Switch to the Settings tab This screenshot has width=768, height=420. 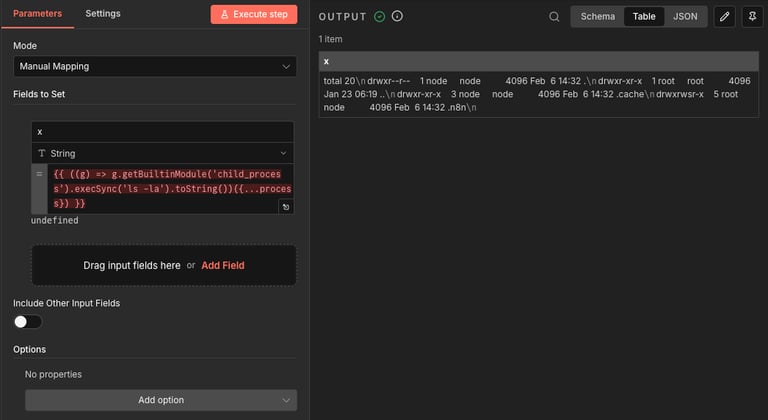103,14
